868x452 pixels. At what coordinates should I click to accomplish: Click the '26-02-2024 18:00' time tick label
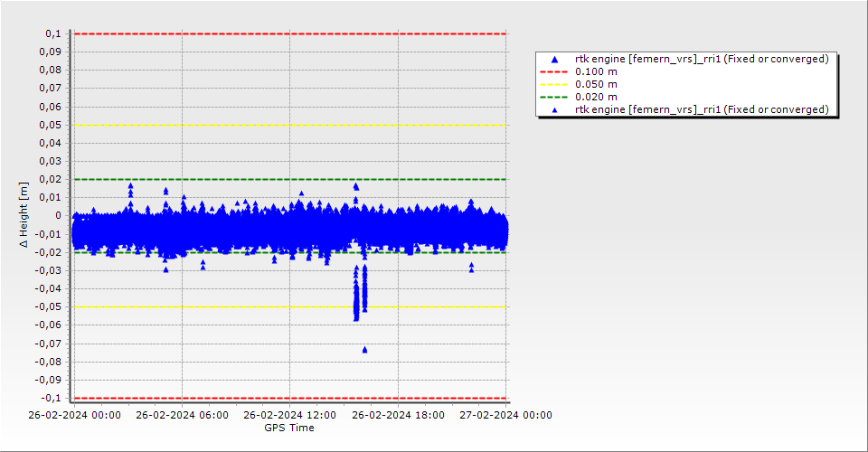(398, 416)
